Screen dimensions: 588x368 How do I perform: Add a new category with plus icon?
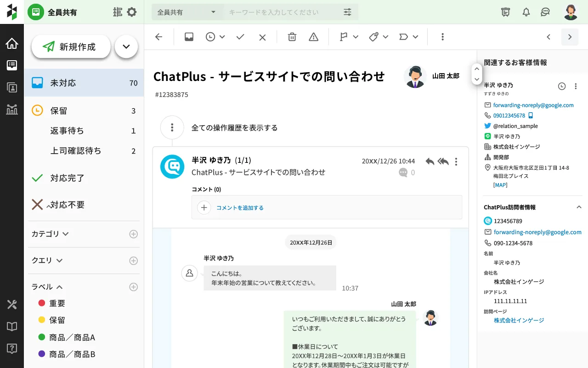coord(133,234)
